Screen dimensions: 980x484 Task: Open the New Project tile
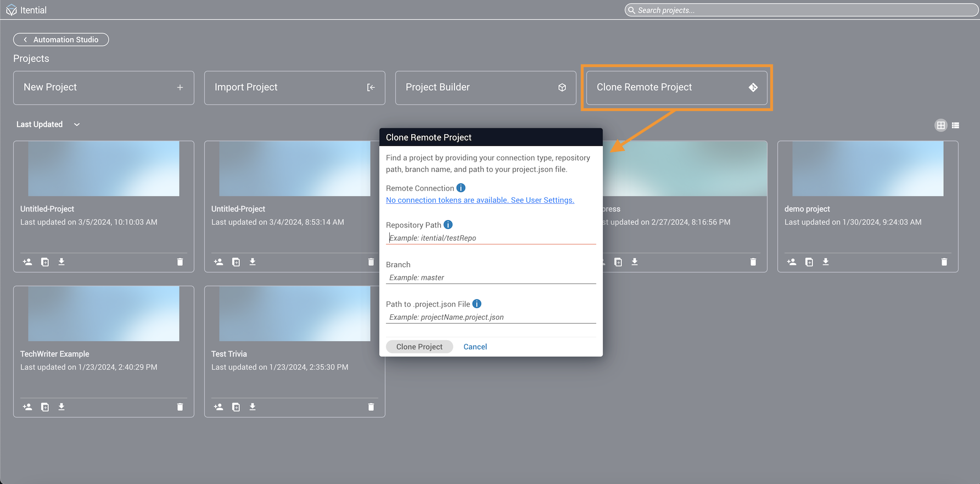(104, 87)
